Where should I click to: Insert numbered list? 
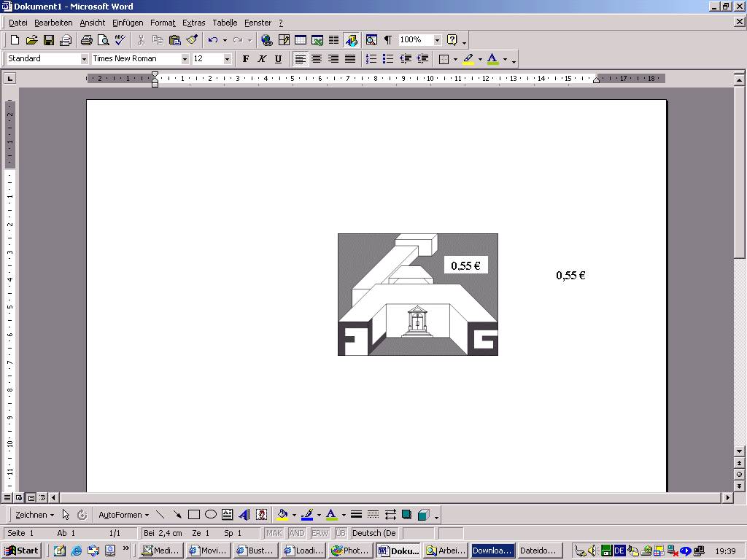pyautogui.click(x=371, y=58)
